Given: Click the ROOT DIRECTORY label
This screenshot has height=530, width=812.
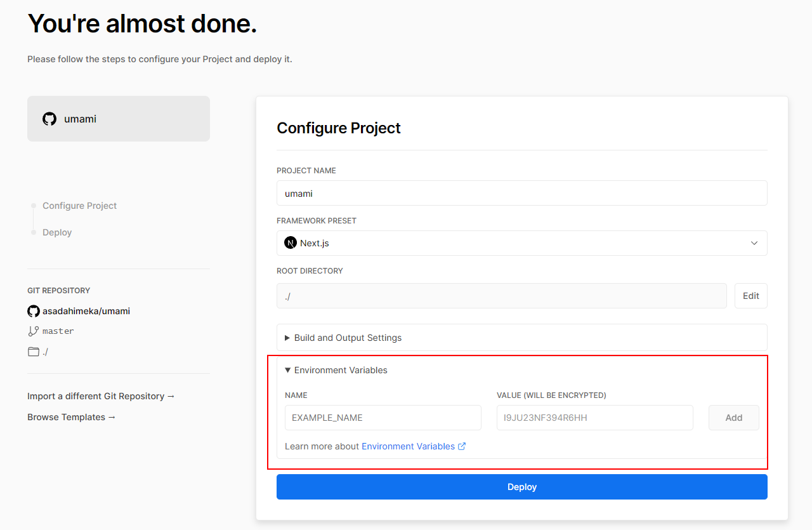Looking at the screenshot, I should [x=310, y=271].
